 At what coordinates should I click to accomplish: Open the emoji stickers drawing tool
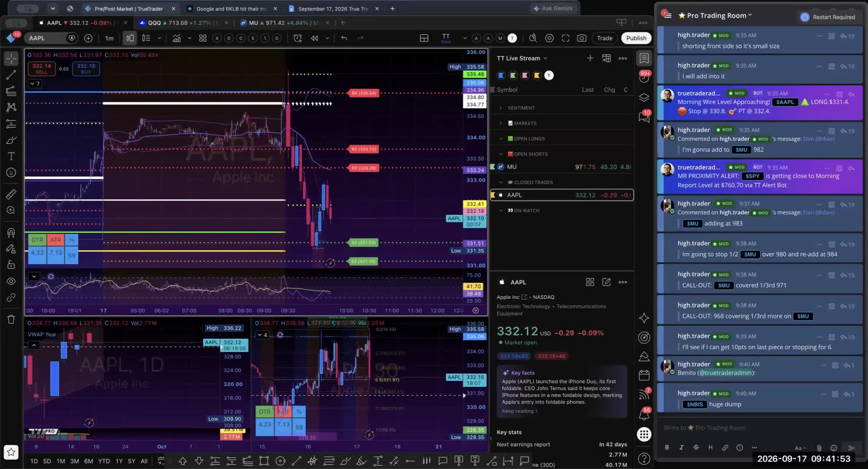point(11,173)
